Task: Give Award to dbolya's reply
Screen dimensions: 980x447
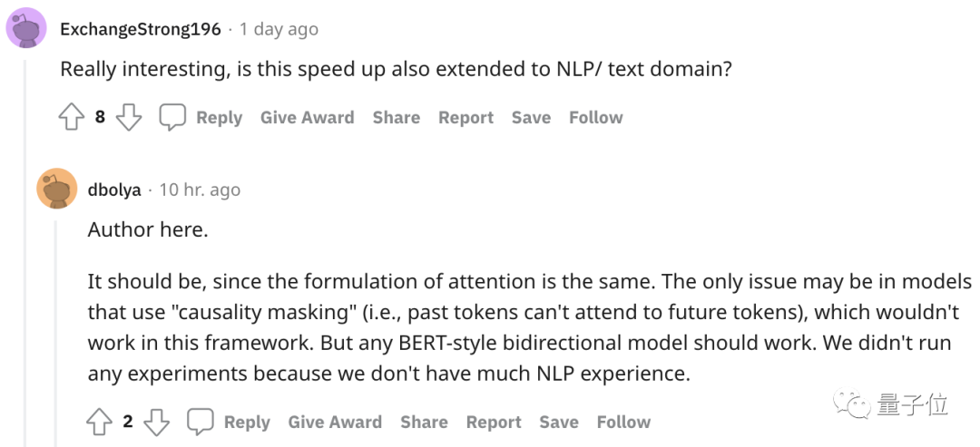Action: point(335,423)
